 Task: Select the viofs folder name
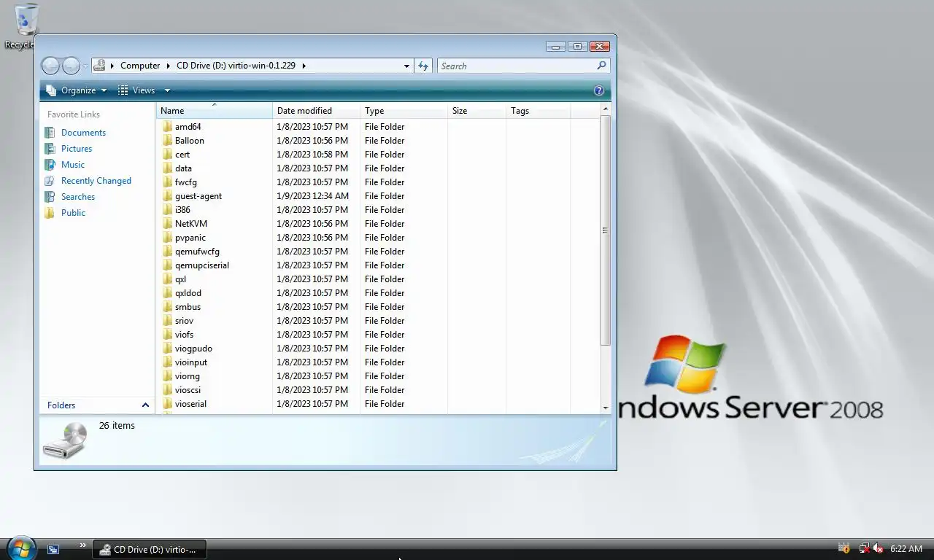click(x=184, y=334)
